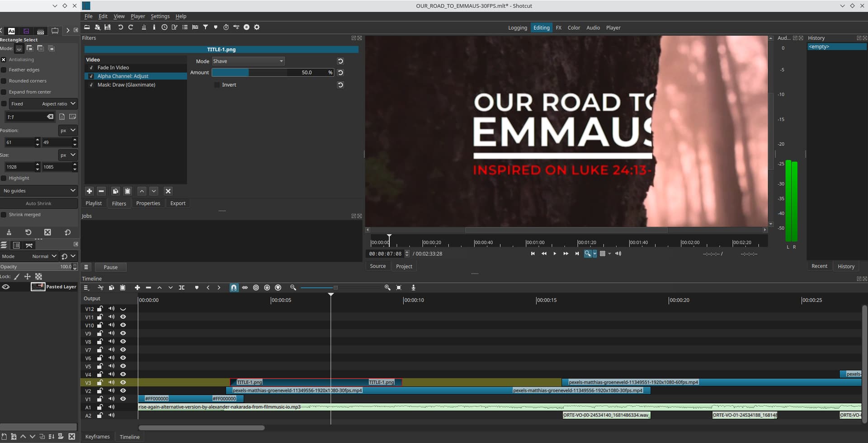The height and width of the screenshot is (443, 868).
Task: Open Peak Meter from main toolbar
Action: pyautogui.click(x=144, y=27)
